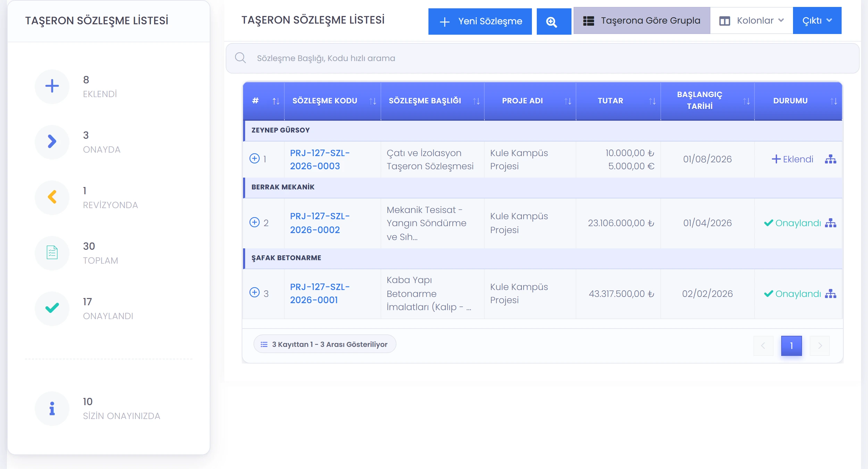Click the document icon for Toplam

tap(52, 253)
